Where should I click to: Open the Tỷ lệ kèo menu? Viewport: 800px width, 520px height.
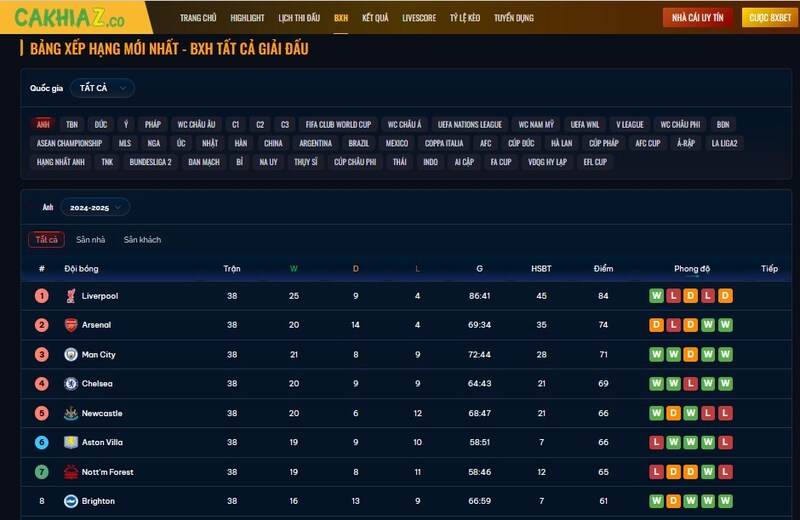[x=464, y=18]
